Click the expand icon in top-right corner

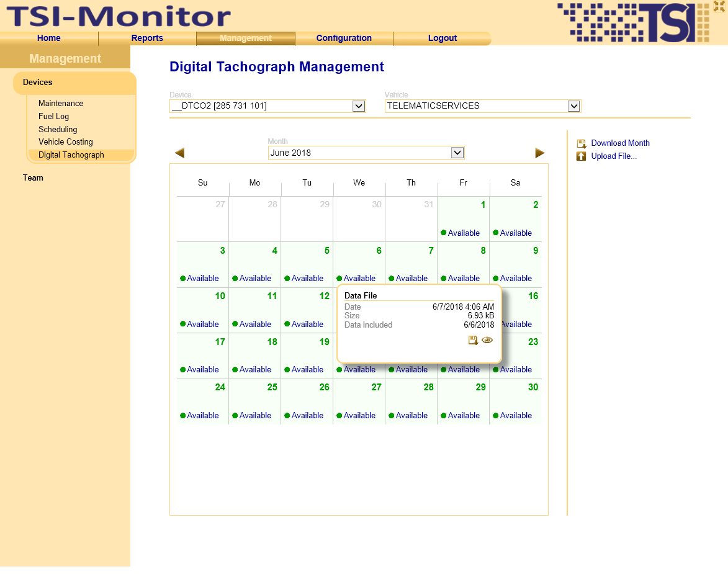720,7
